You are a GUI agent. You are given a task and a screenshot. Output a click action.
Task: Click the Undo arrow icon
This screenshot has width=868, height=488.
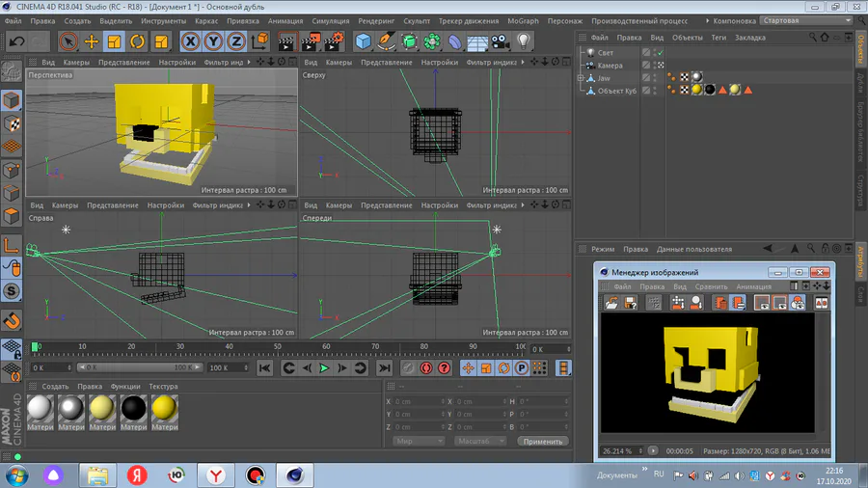[x=16, y=41]
